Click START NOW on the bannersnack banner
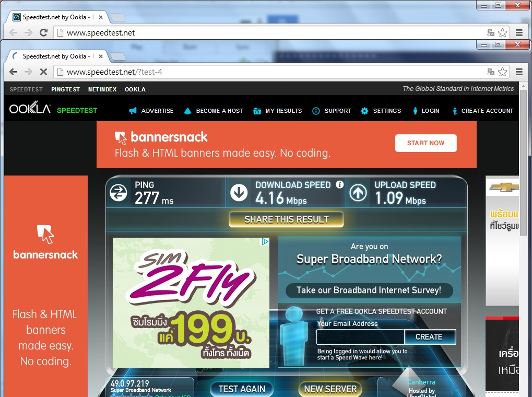The image size is (532, 397). [425, 143]
